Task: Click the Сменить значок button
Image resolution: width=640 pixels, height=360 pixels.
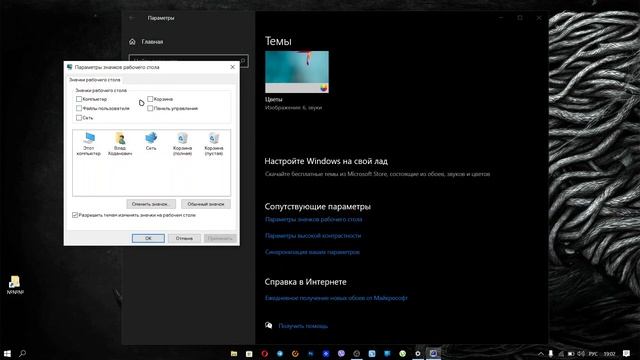Action: (151, 204)
